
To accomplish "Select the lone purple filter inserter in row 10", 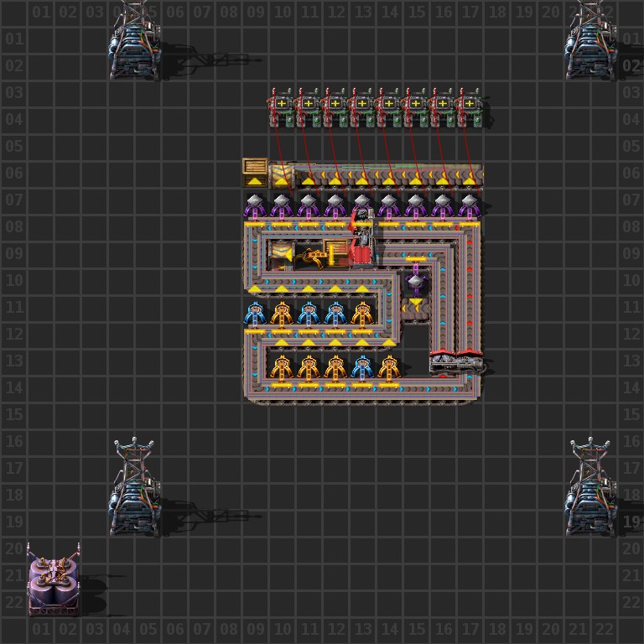I will pyautogui.click(x=416, y=282).
